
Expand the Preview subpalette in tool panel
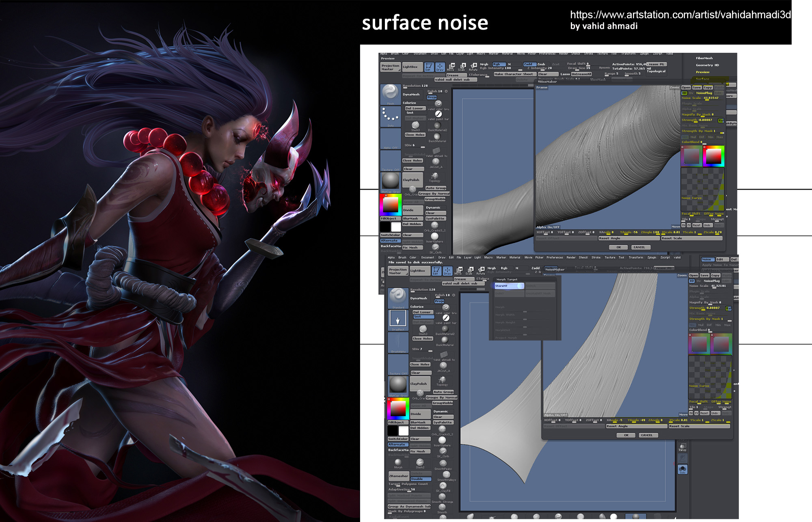(x=702, y=72)
